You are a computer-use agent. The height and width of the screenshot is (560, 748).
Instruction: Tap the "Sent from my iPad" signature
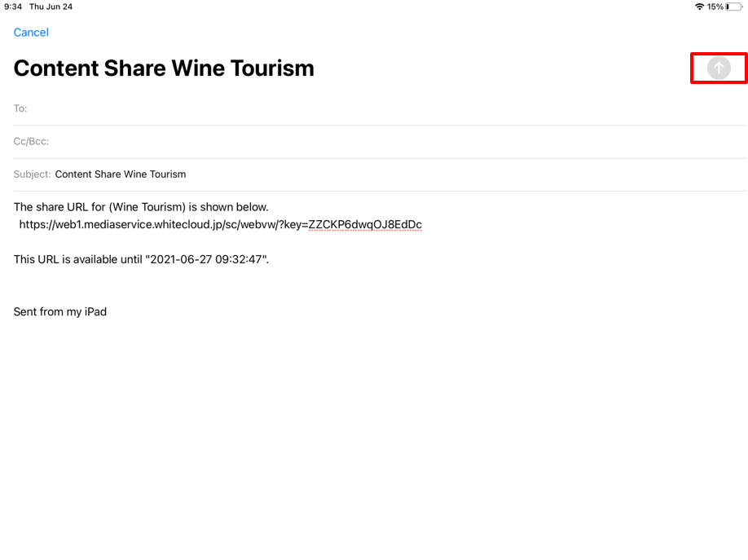pyautogui.click(x=60, y=311)
